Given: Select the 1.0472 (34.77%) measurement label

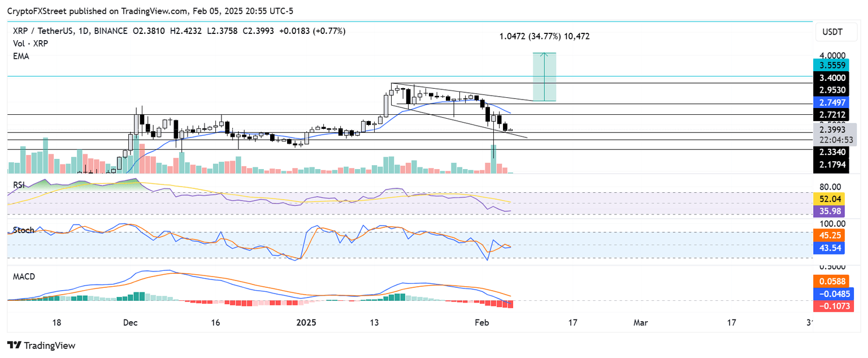Looking at the screenshot, I should coord(545,37).
